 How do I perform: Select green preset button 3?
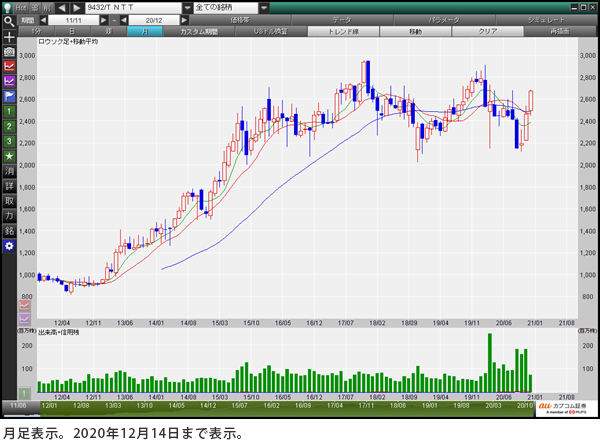9,141
